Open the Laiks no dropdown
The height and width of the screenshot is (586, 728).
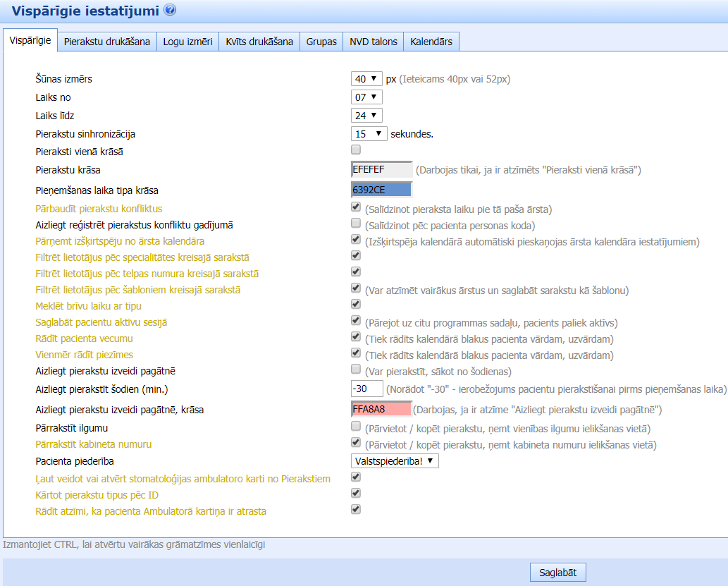point(366,97)
